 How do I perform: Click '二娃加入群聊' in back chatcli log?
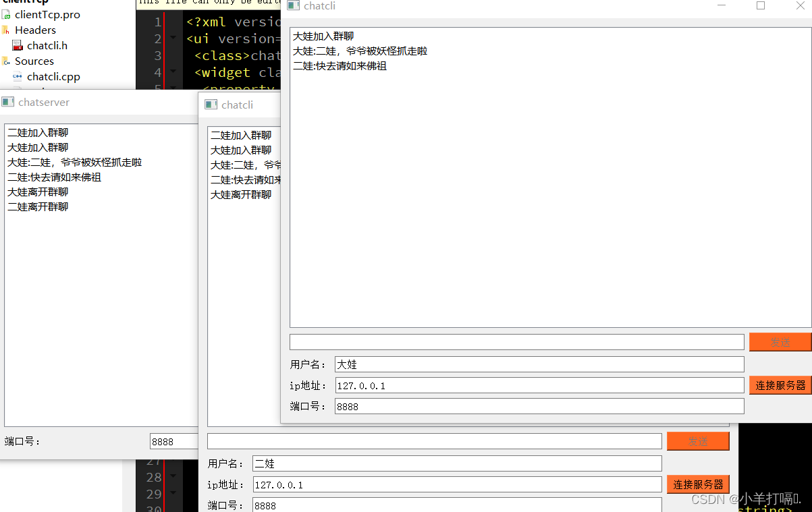pos(241,135)
